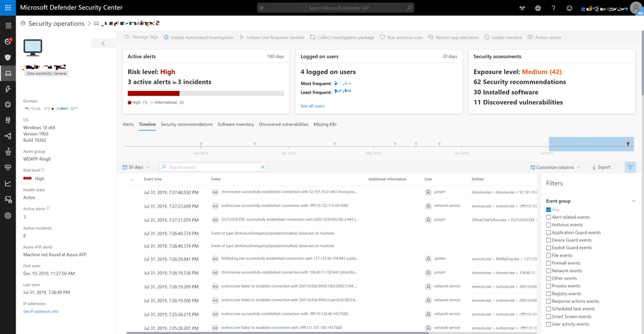Open the globe language icon in top bar
The height and width of the screenshot is (334, 644).
point(538,8)
